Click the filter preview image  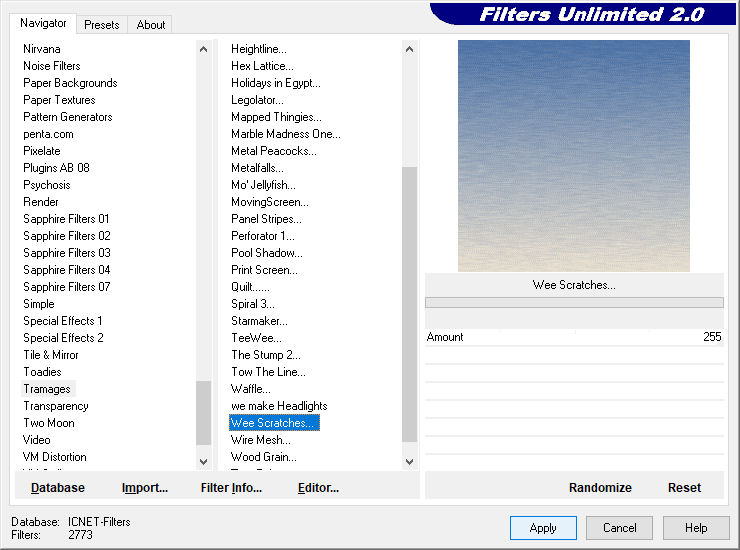pyautogui.click(x=574, y=156)
